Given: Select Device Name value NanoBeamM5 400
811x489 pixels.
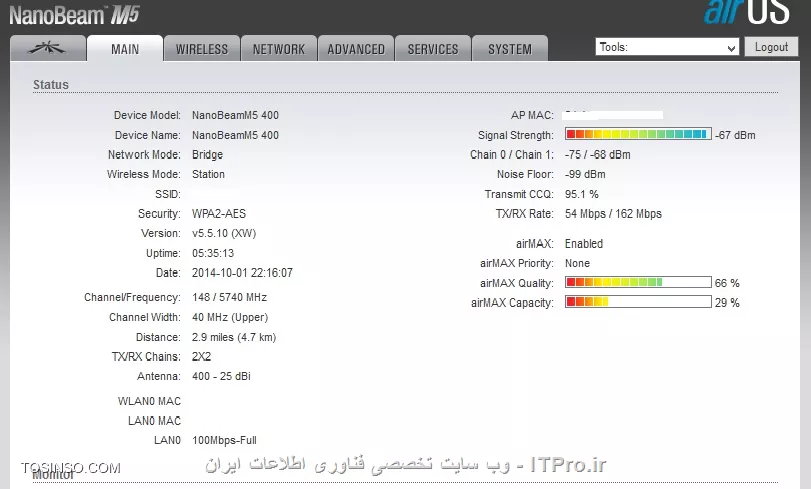Looking at the screenshot, I should point(235,135).
